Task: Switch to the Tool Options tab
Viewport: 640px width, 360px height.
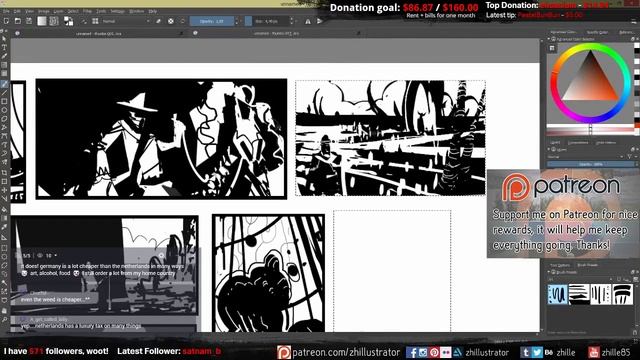Action: 560,265
